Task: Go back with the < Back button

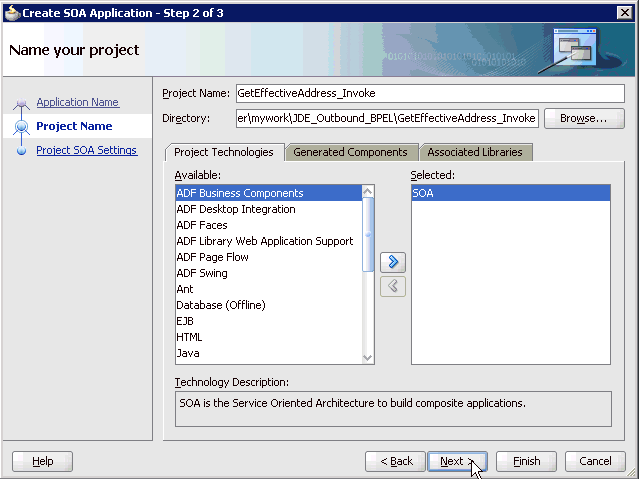Action: 396,461
